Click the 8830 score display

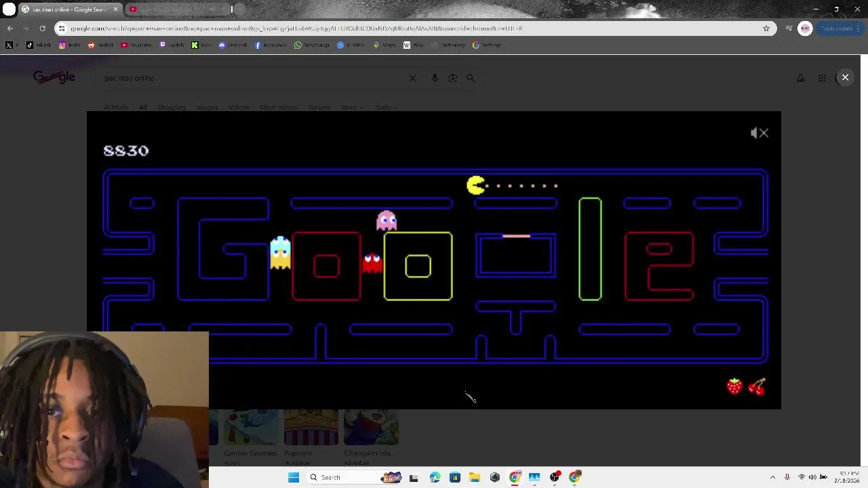pyautogui.click(x=125, y=150)
